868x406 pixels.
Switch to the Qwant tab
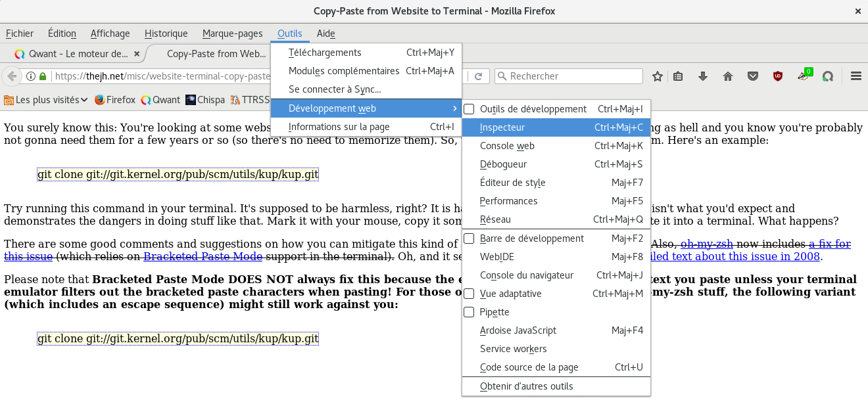pos(71,54)
